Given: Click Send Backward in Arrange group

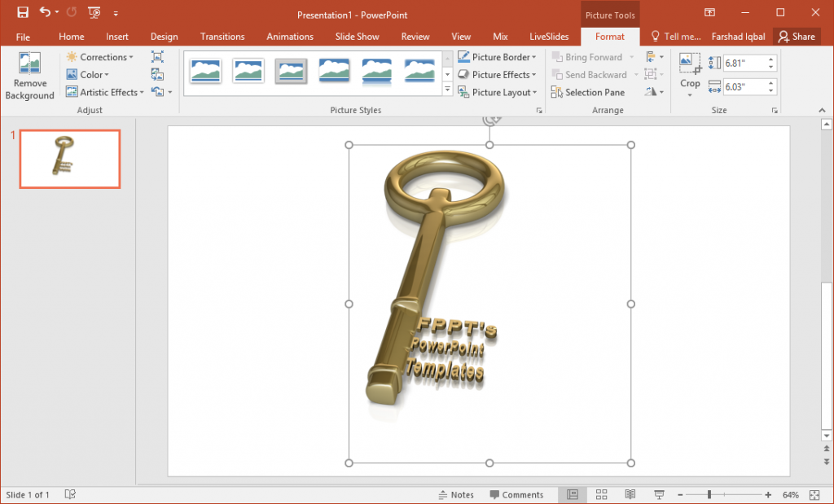Looking at the screenshot, I should [590, 74].
